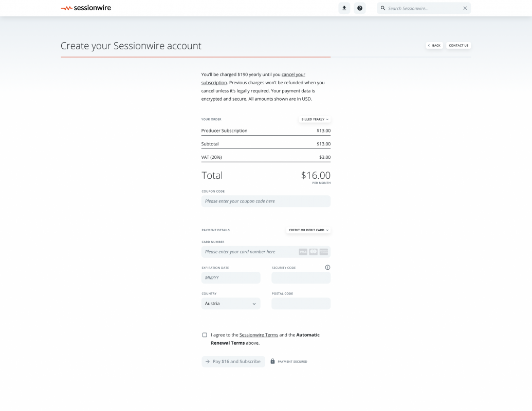Clear search with the X icon
The width and height of the screenshot is (532, 411).
pos(465,8)
